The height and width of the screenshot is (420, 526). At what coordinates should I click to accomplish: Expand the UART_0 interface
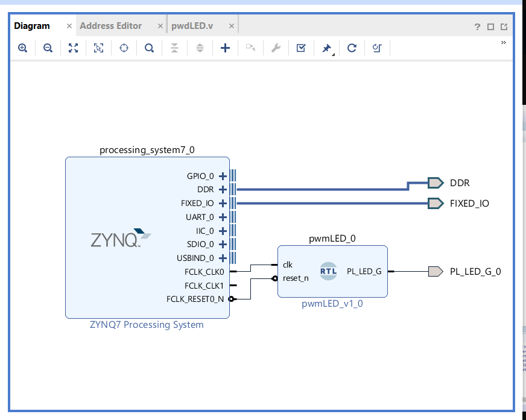tap(223, 217)
